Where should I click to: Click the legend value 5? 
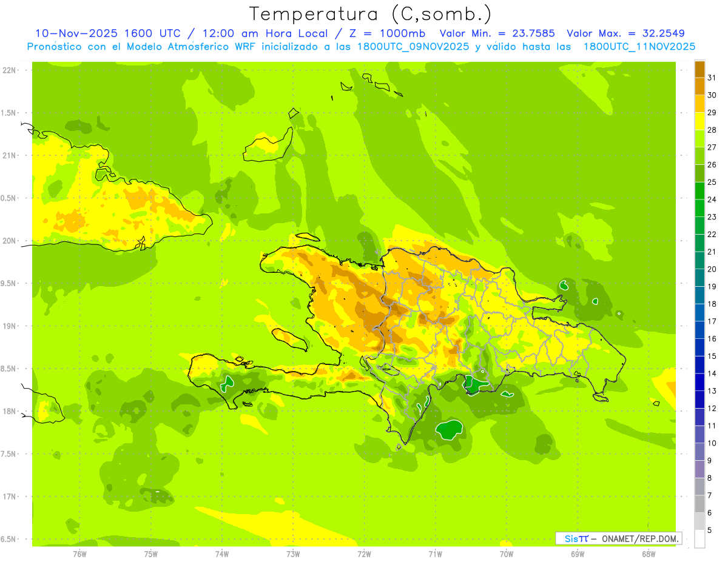[x=710, y=530]
